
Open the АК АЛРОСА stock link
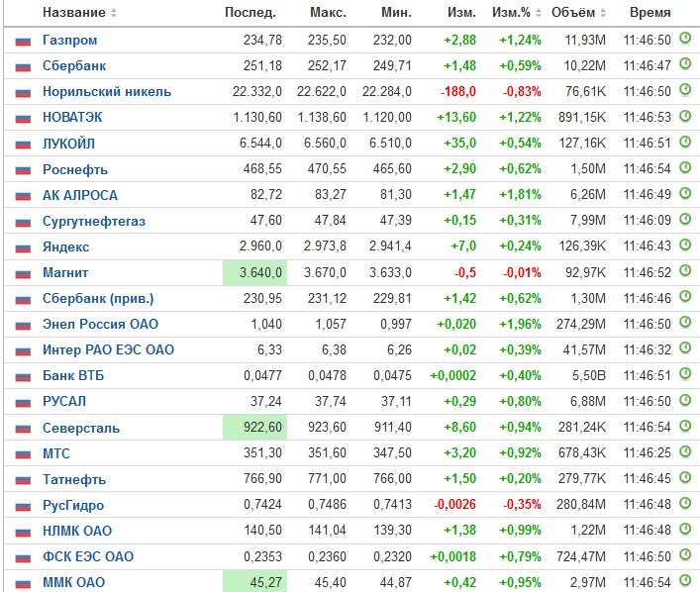point(80,195)
